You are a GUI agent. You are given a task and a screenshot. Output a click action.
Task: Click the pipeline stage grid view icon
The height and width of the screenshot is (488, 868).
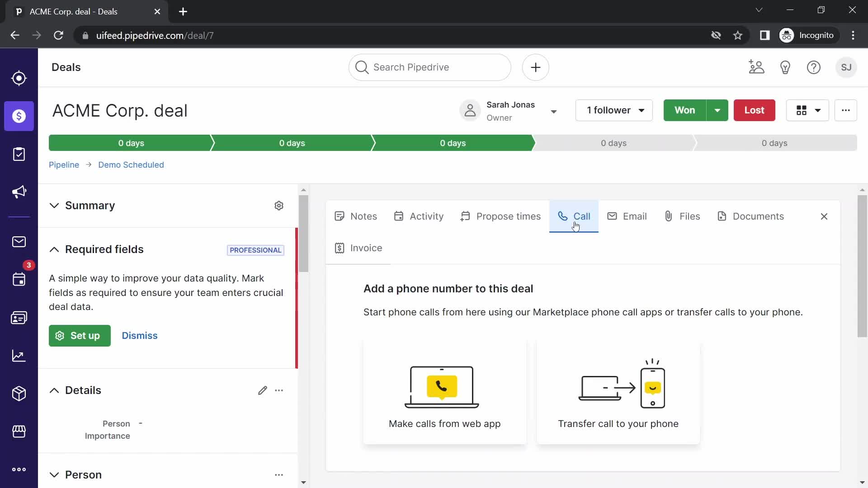pos(801,110)
